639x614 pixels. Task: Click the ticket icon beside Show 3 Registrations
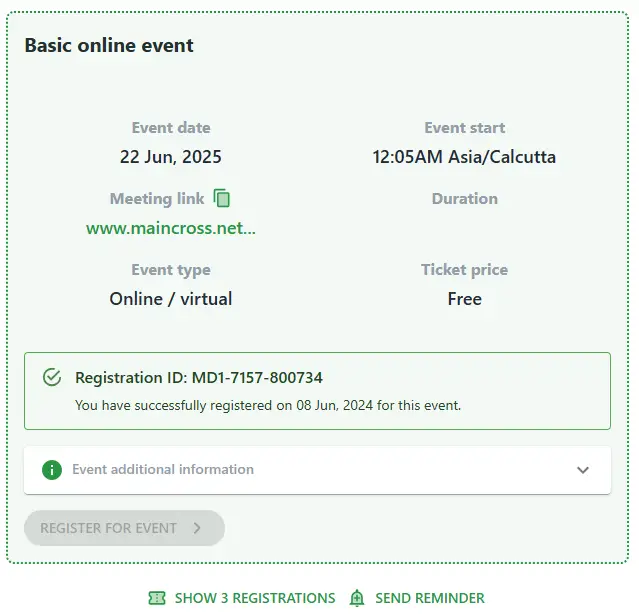coord(157,598)
